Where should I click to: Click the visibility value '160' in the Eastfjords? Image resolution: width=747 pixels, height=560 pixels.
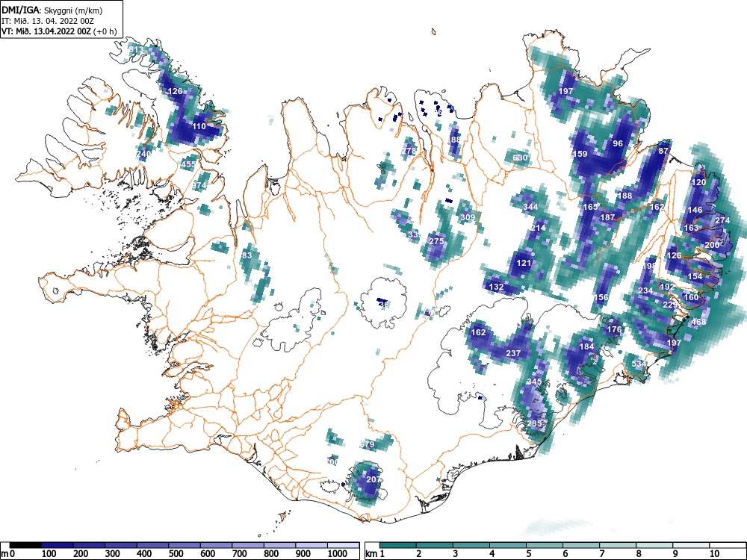click(x=691, y=297)
